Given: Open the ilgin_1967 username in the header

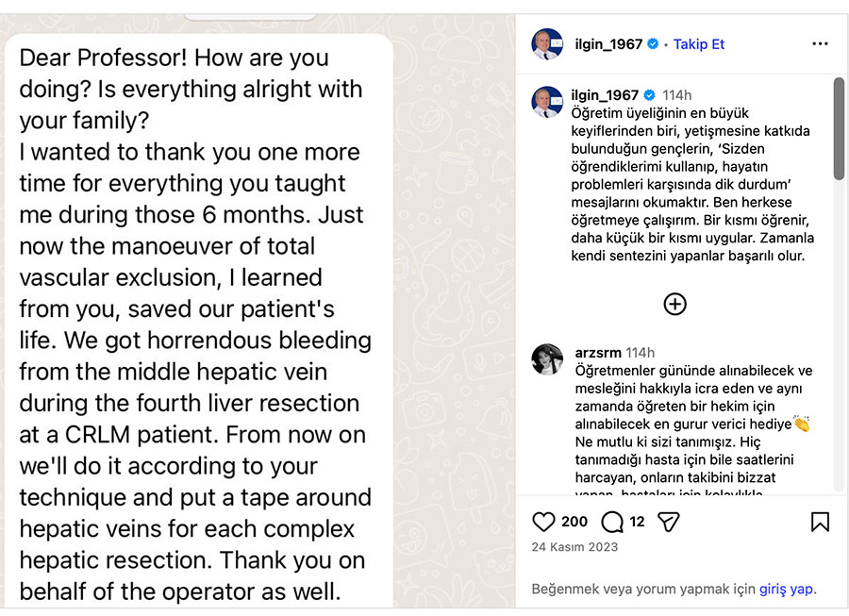Looking at the screenshot, I should point(608,44).
